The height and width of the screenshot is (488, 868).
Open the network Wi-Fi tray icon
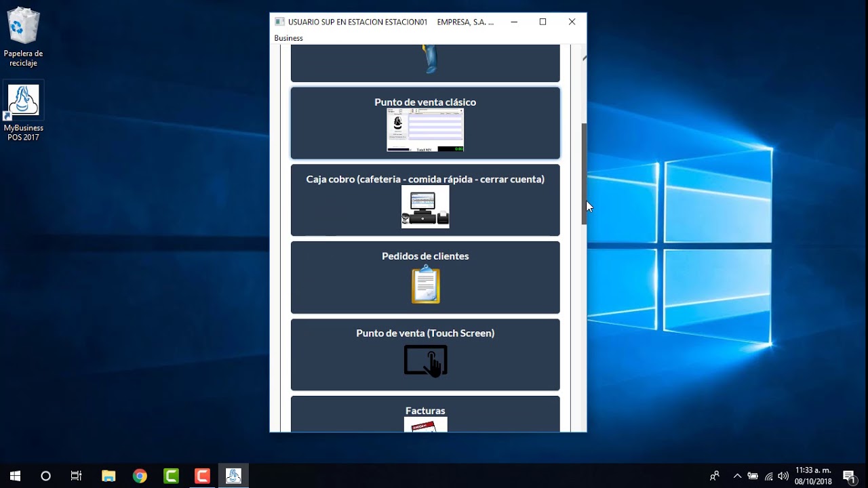[x=769, y=476]
